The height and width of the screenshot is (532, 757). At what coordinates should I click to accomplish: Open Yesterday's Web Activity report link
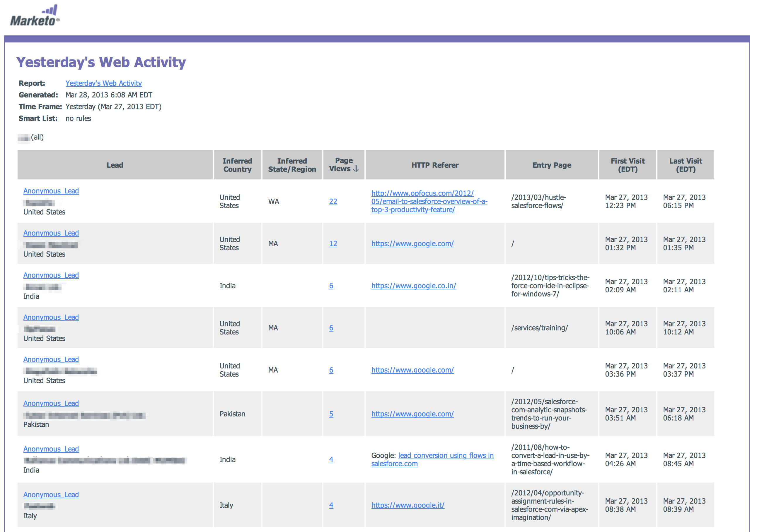(x=103, y=83)
